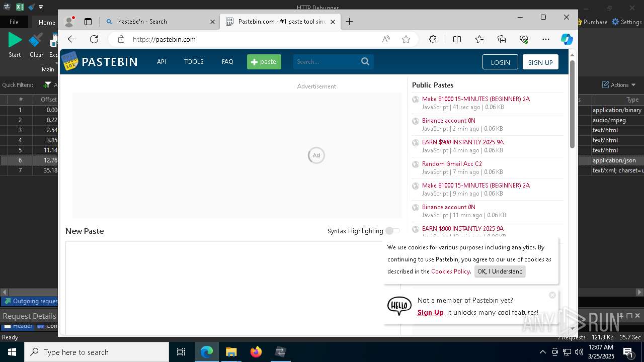Open the Collections icon
Image resolution: width=644 pixels, height=362 pixels.
point(502,39)
